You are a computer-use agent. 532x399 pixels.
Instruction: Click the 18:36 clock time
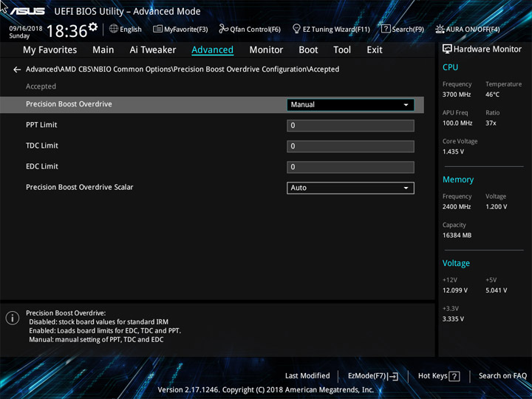66,31
